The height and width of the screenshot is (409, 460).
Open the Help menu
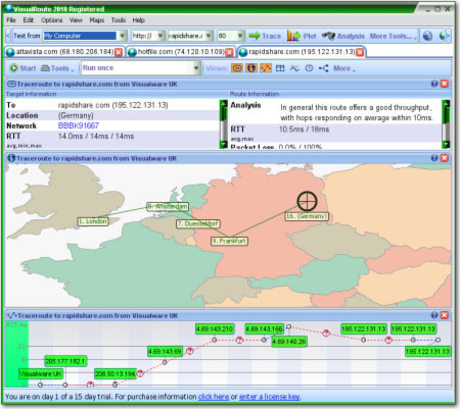pyautogui.click(x=138, y=20)
